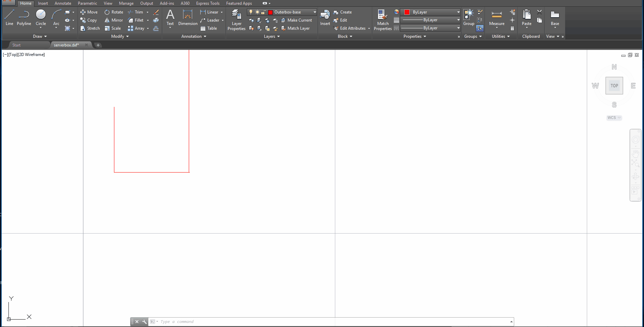Select the Dimension tool
Screen dimensions: 644x327
coord(188,18)
